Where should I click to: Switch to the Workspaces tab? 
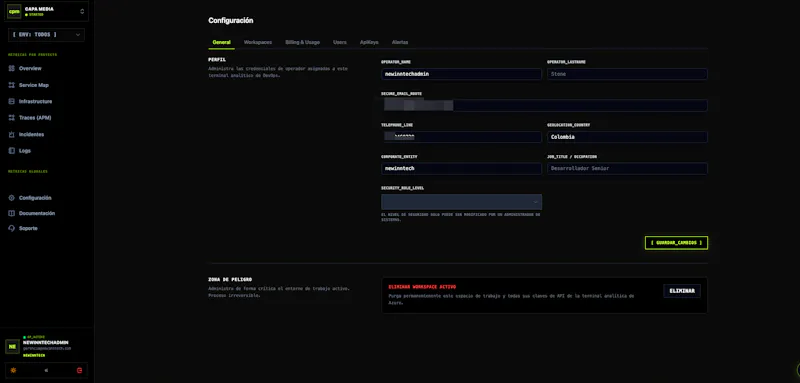pos(258,42)
